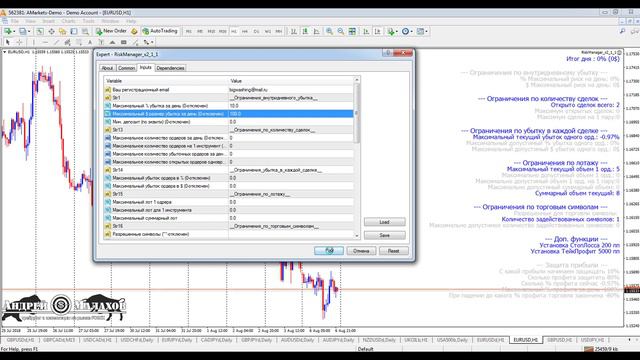The image size is (640, 360).
Task: Switch to the Common tab
Action: (x=126, y=68)
